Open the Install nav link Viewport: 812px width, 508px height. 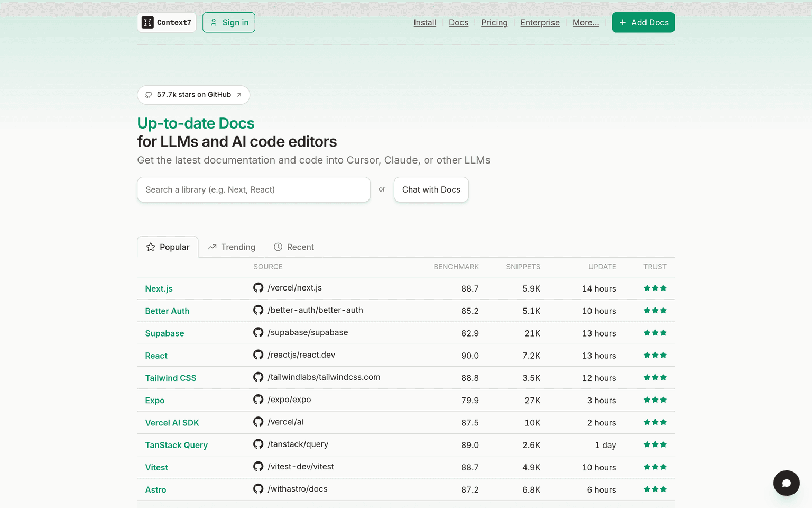click(x=425, y=22)
